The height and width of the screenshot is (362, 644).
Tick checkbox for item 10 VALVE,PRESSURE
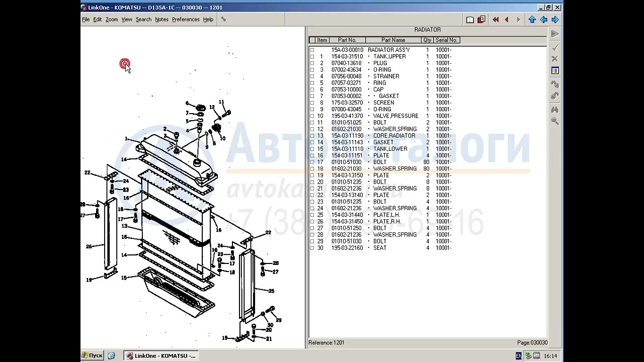coord(312,116)
